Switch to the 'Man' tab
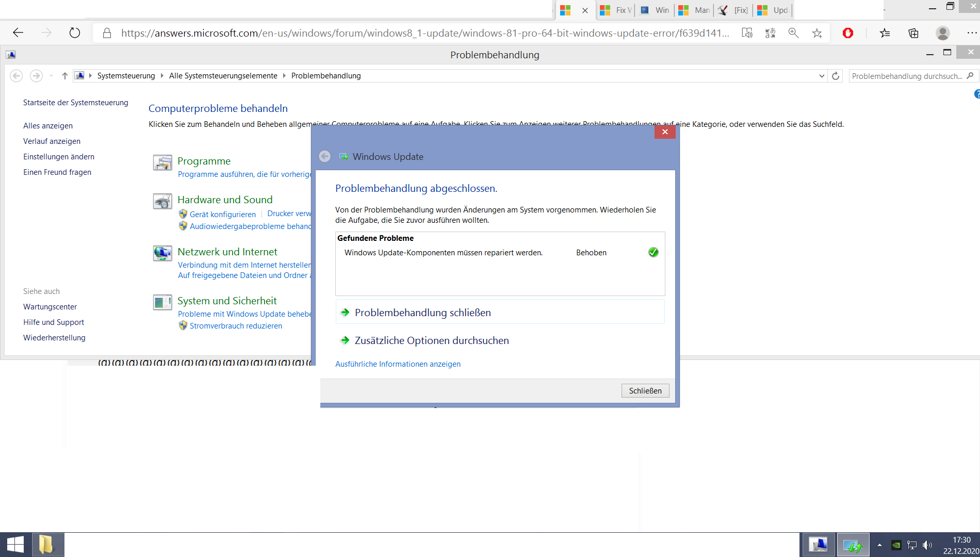 [x=694, y=10]
